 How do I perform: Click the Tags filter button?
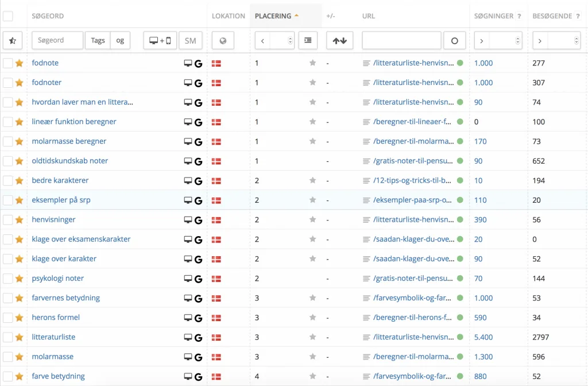coord(98,41)
